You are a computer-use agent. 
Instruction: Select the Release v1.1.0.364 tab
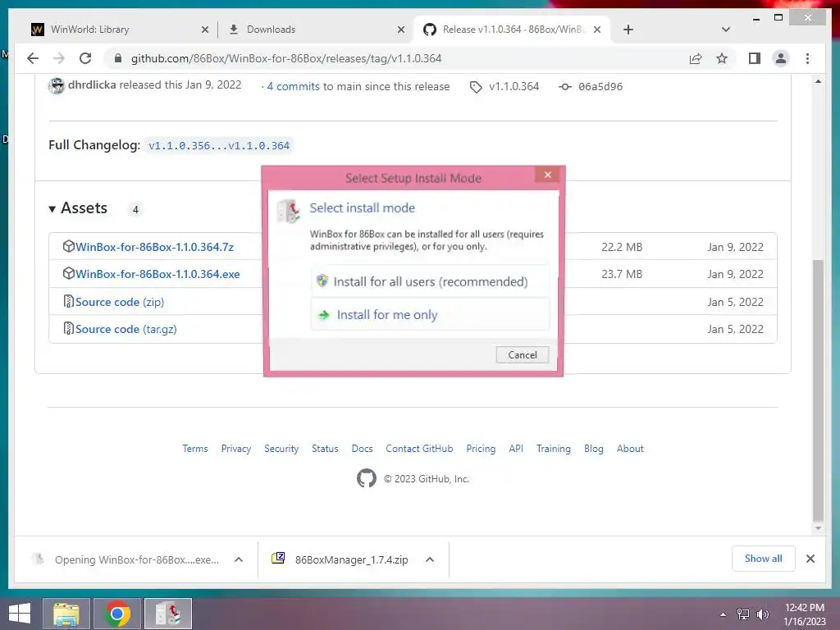514,30
